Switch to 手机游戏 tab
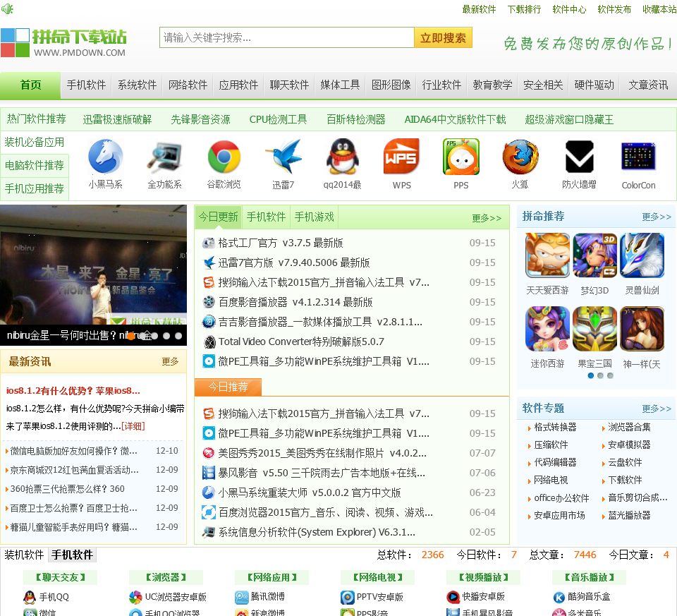This screenshot has width=677, height=616. tap(314, 217)
